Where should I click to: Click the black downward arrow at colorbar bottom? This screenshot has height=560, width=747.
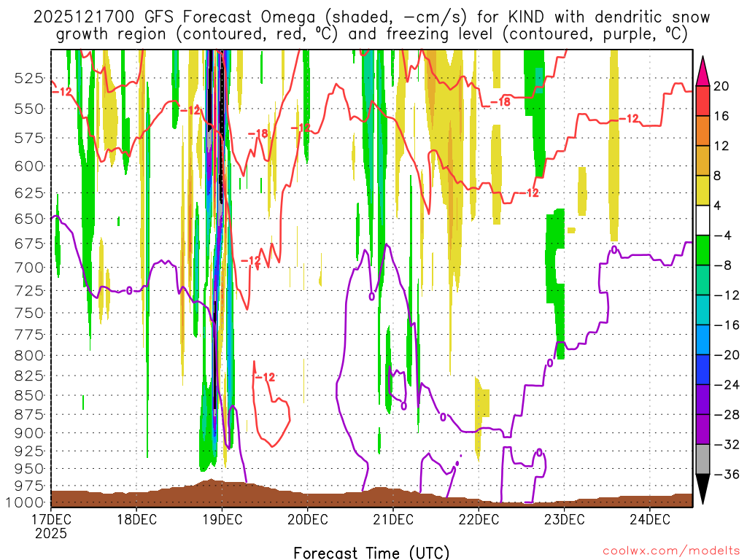[703, 489]
